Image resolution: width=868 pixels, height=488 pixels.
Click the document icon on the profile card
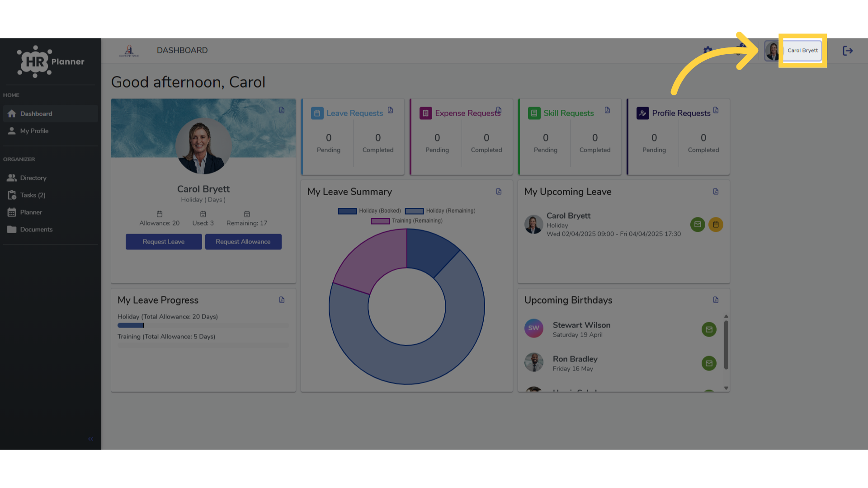click(282, 110)
